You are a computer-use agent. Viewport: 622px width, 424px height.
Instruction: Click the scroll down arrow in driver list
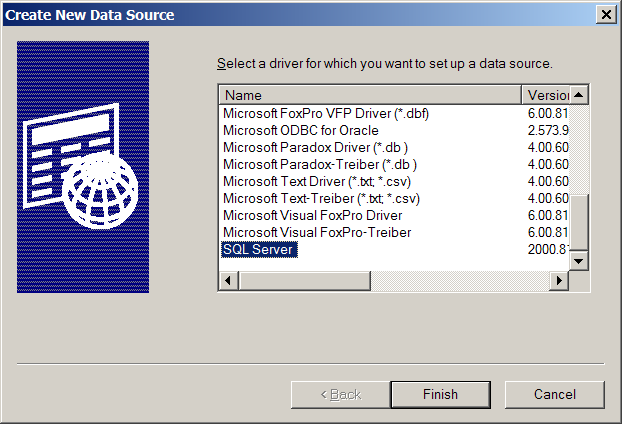[x=579, y=261]
